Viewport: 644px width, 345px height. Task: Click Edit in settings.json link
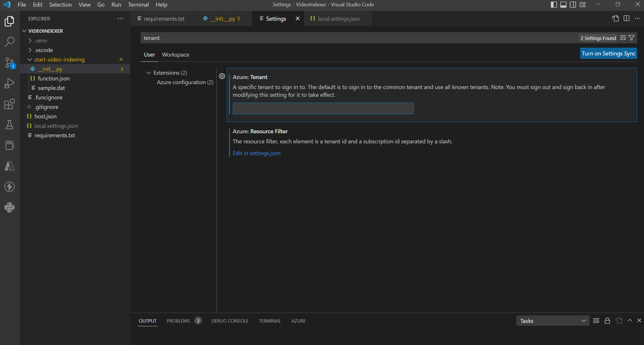[256, 153]
